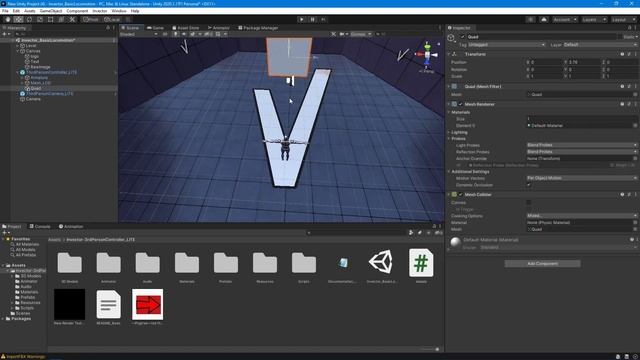Viewport: 640px width, 360px height.
Task: Open the Scripts folder in asset grid
Action: (x=304, y=262)
